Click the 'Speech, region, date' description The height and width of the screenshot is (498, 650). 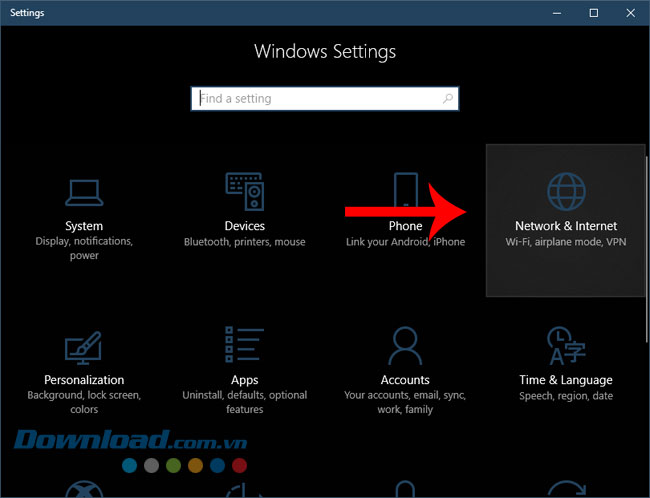(x=565, y=396)
